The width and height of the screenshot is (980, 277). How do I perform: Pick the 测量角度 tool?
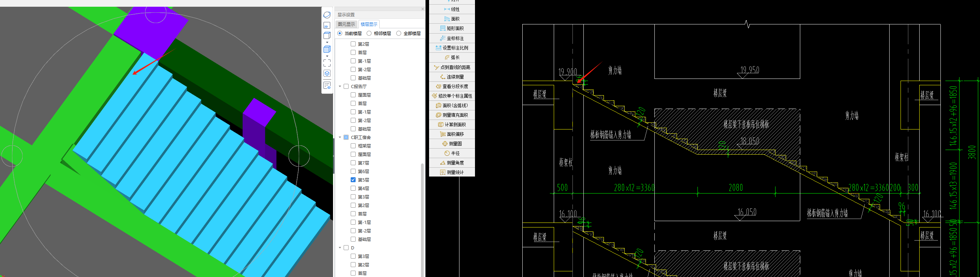pyautogui.click(x=452, y=163)
